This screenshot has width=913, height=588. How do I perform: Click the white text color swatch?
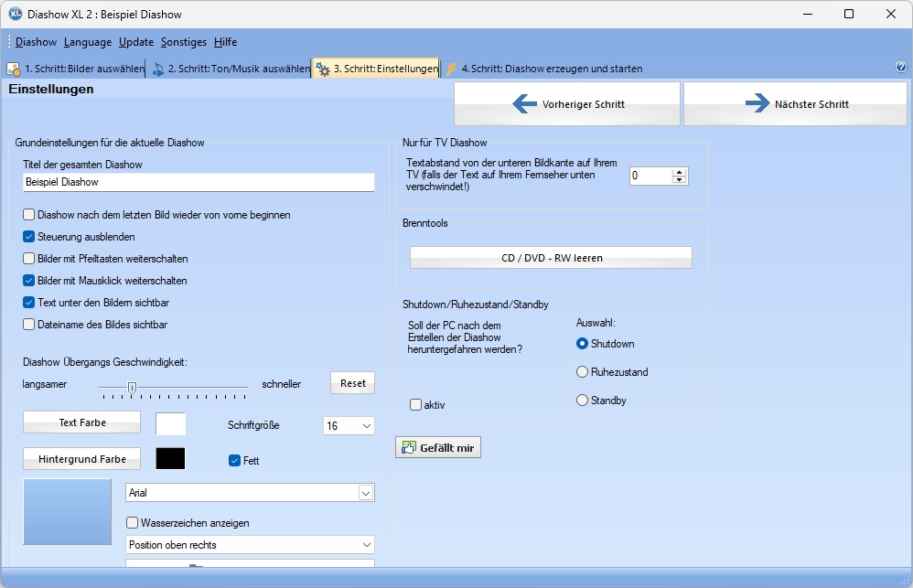click(x=170, y=423)
